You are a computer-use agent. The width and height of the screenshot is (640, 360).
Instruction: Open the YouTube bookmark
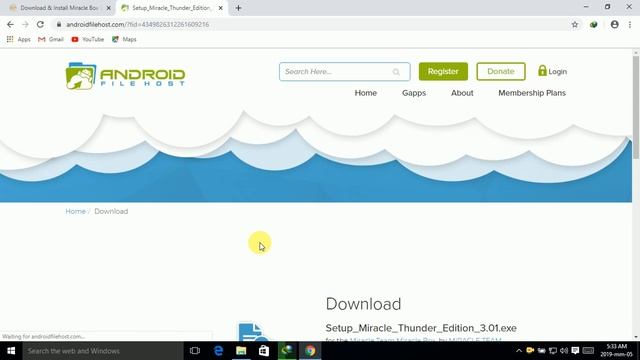(87, 39)
